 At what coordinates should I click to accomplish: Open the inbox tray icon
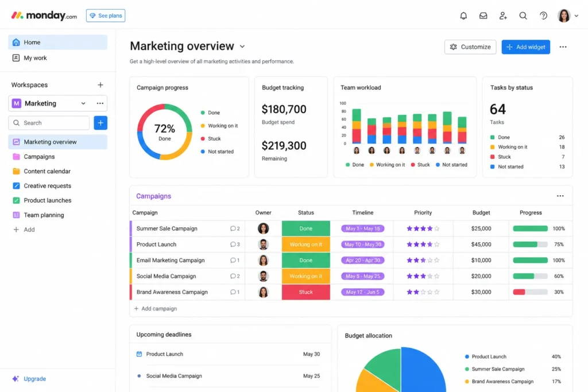[483, 15]
